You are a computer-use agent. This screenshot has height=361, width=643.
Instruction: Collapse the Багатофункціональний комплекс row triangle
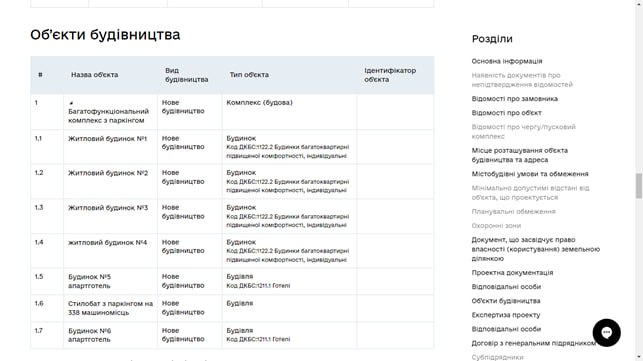[71, 103]
